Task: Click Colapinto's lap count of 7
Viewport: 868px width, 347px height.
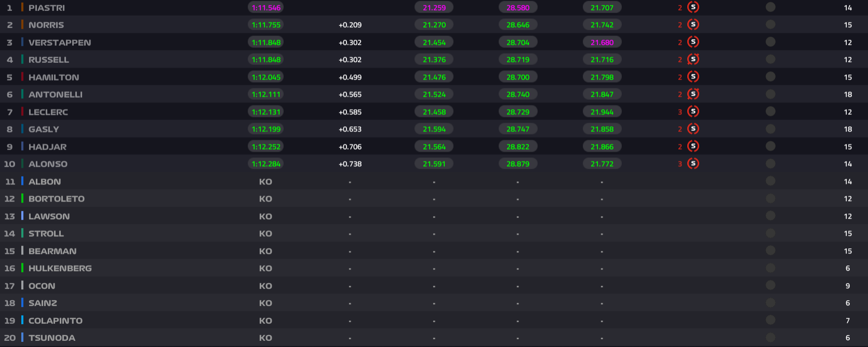Action: (848, 321)
